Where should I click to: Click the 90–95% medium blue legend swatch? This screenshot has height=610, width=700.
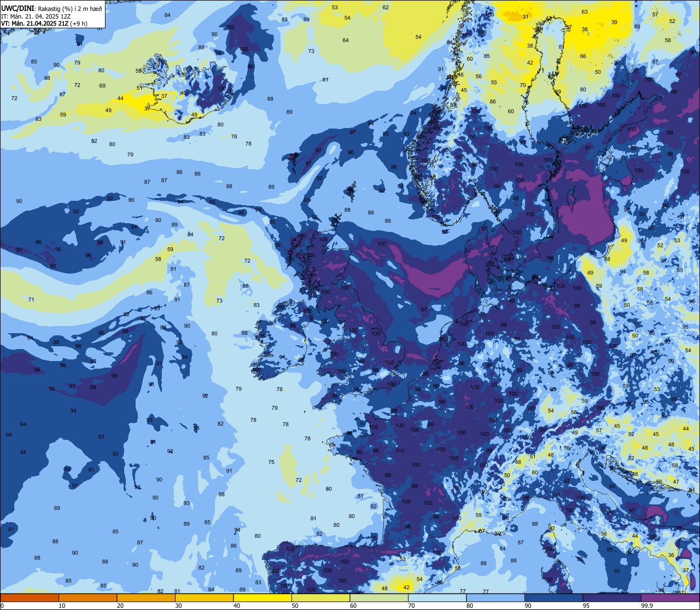pyautogui.click(x=553, y=597)
